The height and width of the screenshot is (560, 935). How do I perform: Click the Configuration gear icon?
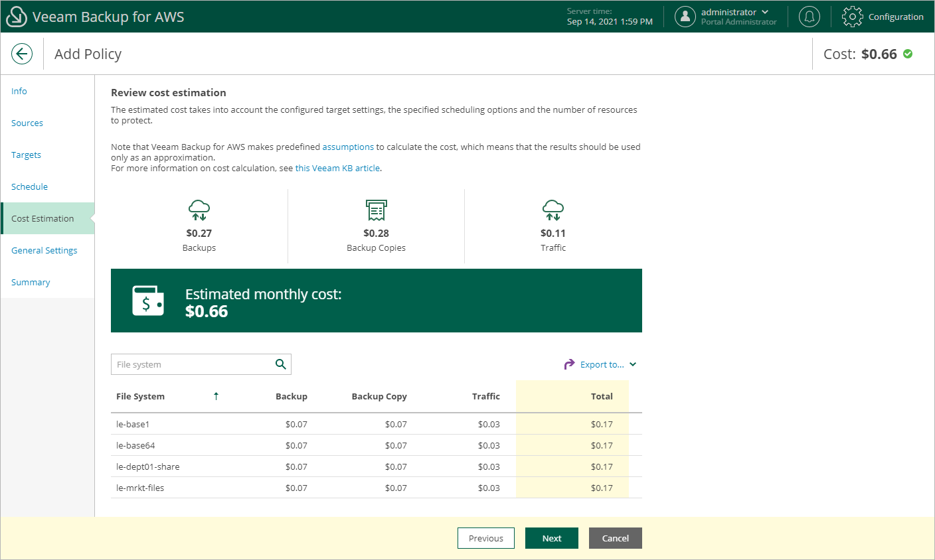tap(853, 17)
